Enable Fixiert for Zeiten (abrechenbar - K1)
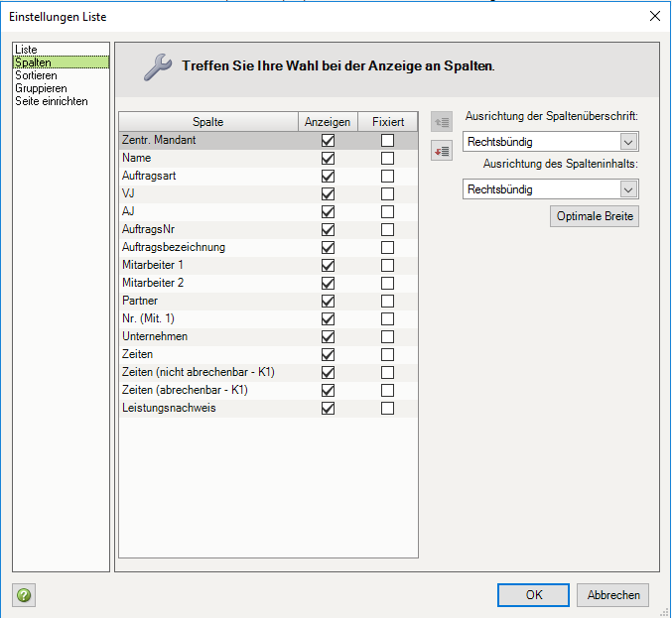 click(387, 390)
